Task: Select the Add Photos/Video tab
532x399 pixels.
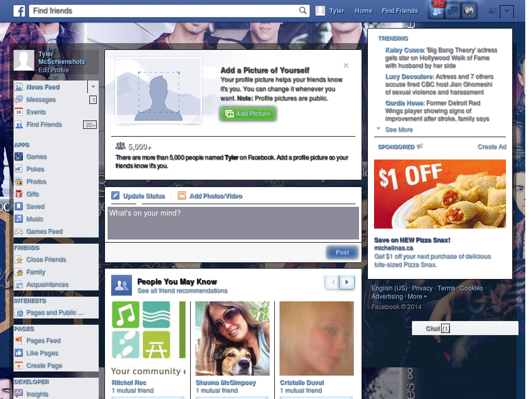Action: point(210,196)
